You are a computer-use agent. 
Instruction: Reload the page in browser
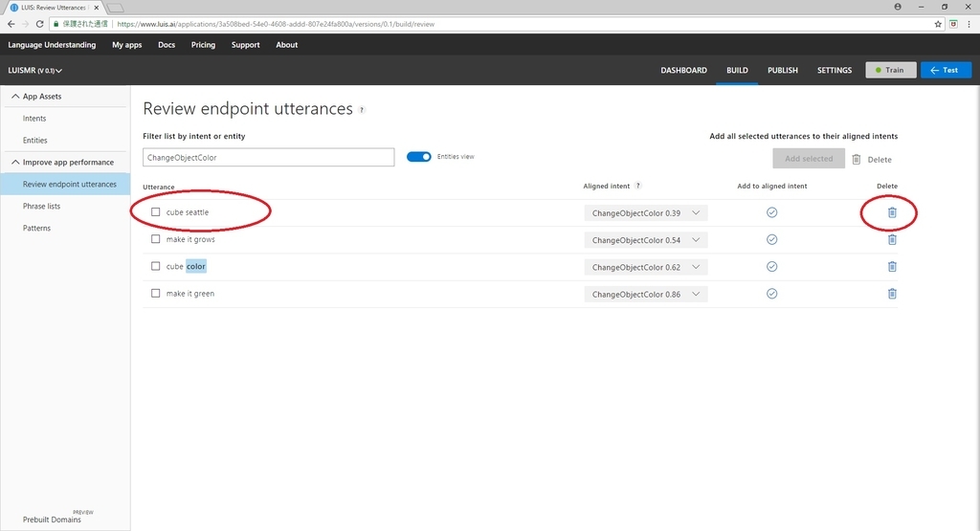coord(39,24)
